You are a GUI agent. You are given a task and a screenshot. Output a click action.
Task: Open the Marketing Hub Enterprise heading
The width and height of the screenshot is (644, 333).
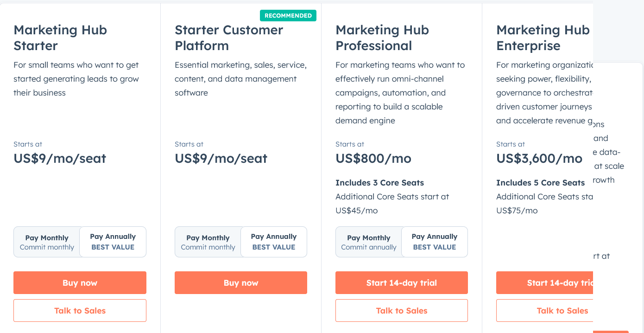pyautogui.click(x=543, y=38)
